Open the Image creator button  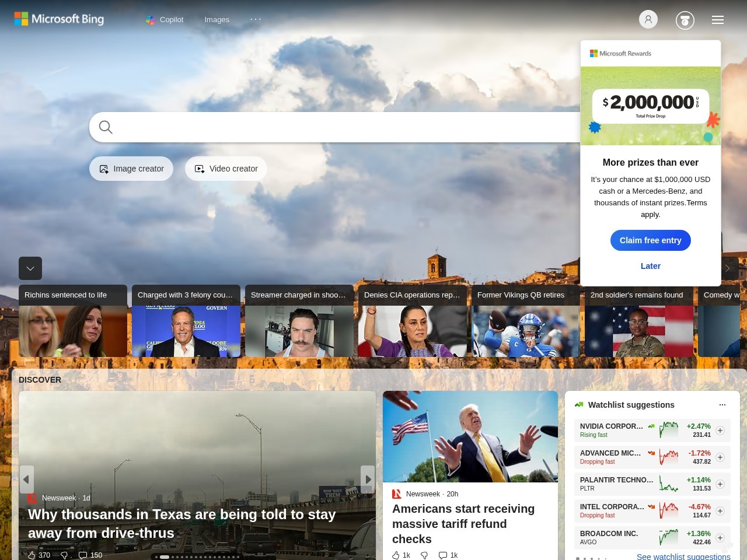click(131, 169)
